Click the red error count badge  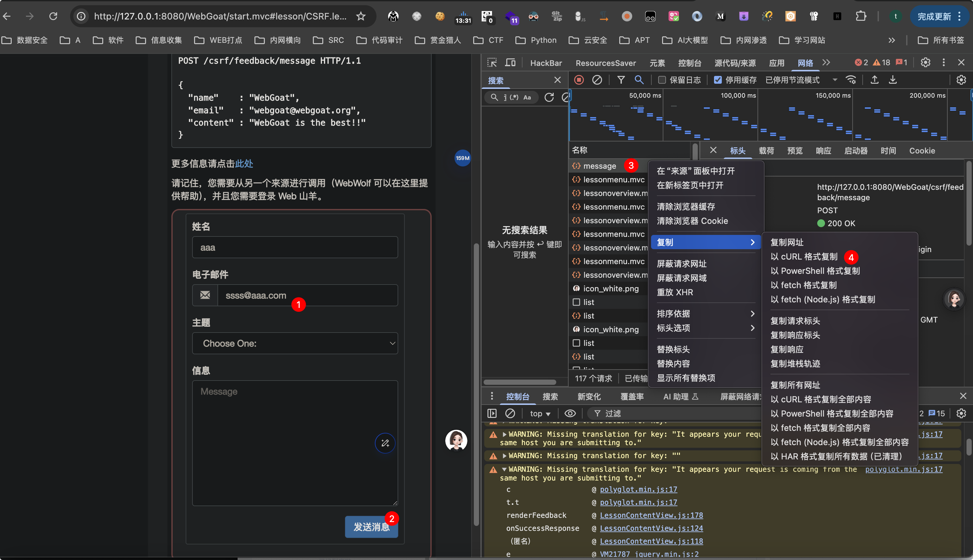861,62
